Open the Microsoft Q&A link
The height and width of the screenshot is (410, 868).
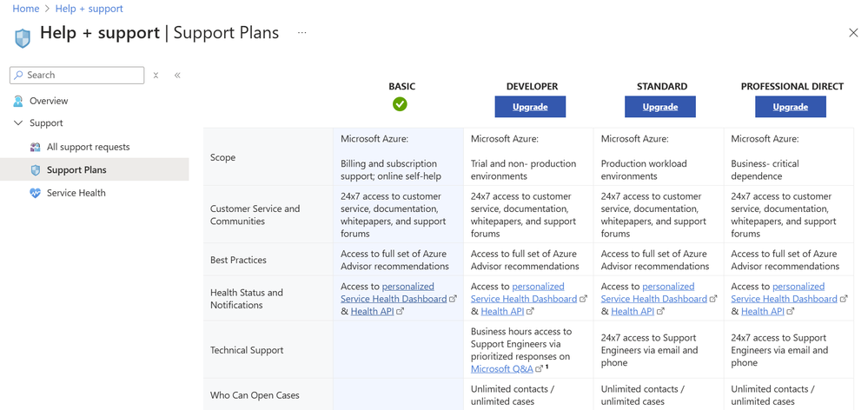(x=501, y=369)
